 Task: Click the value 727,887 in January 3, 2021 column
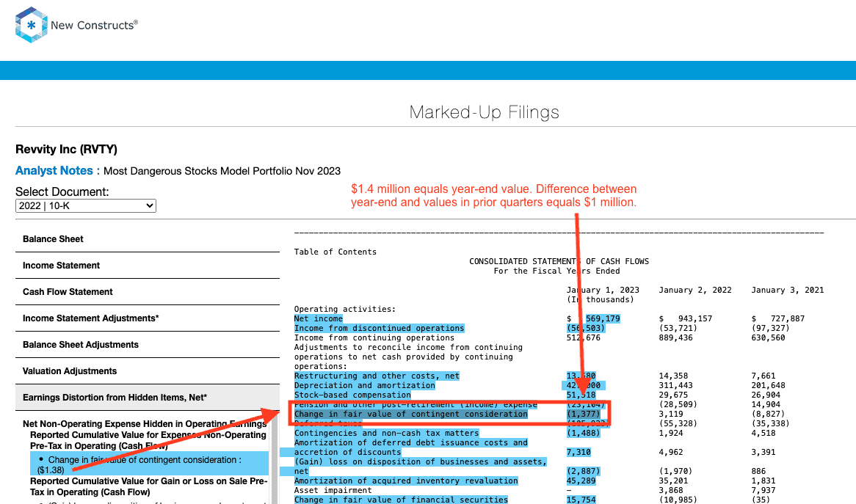pos(787,318)
